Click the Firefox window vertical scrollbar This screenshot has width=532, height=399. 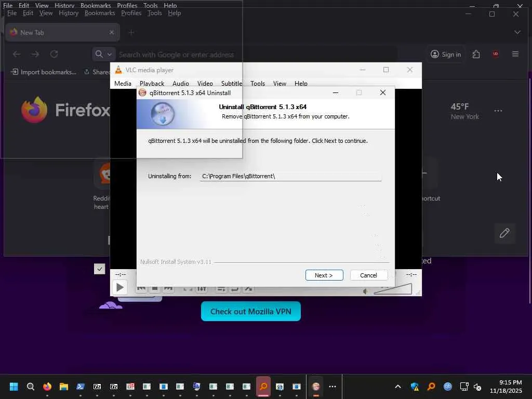tap(529, 191)
